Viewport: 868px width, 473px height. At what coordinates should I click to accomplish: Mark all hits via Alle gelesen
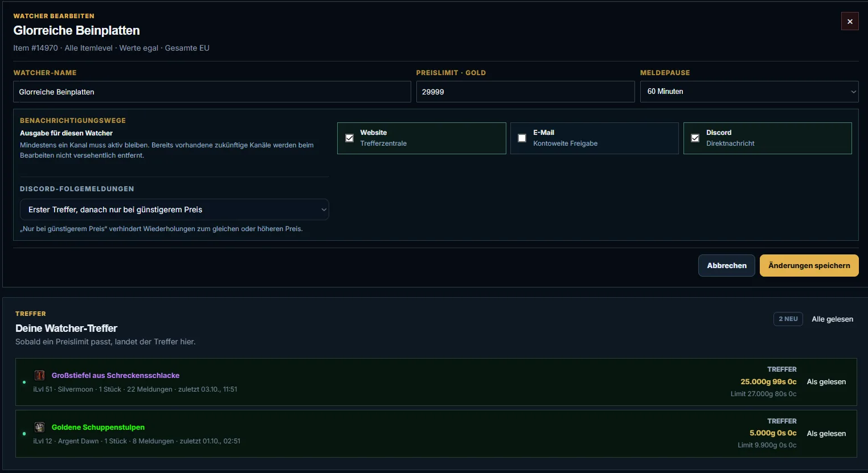tap(832, 319)
